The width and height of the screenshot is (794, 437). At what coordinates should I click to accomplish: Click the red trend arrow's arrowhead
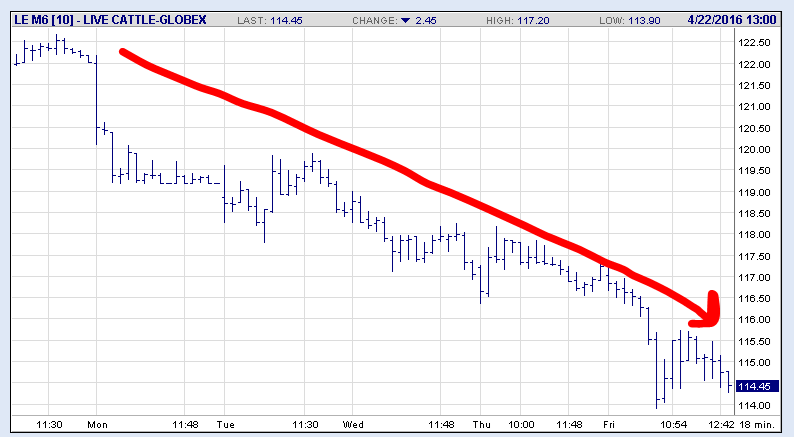click(710, 314)
